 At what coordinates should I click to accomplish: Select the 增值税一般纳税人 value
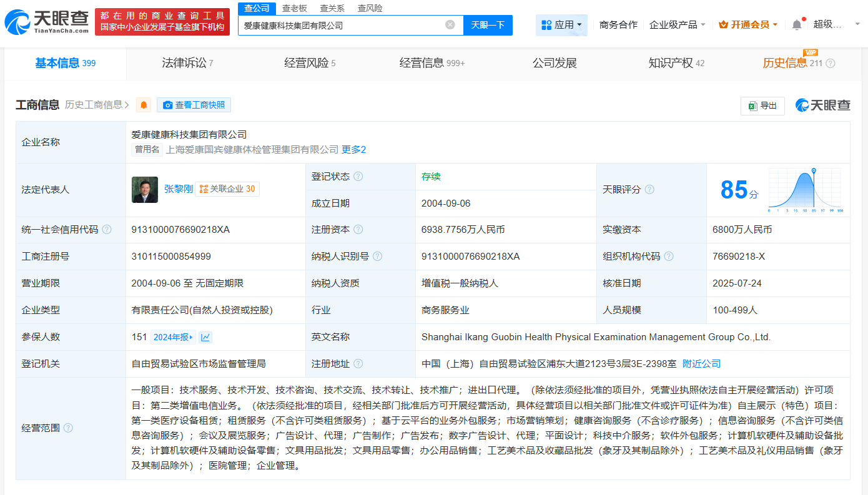(x=460, y=283)
